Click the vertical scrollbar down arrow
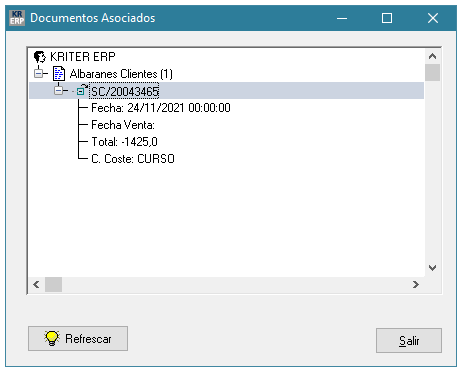The width and height of the screenshot is (462, 370). click(x=432, y=268)
